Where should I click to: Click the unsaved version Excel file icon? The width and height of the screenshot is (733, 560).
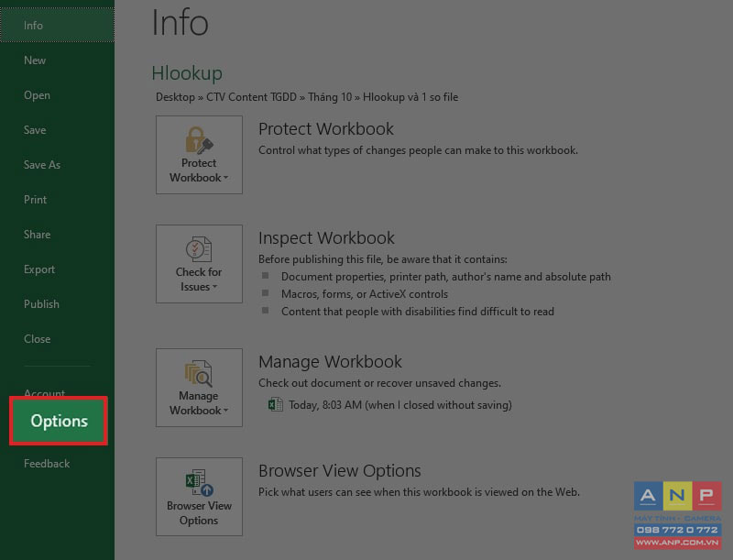click(276, 404)
